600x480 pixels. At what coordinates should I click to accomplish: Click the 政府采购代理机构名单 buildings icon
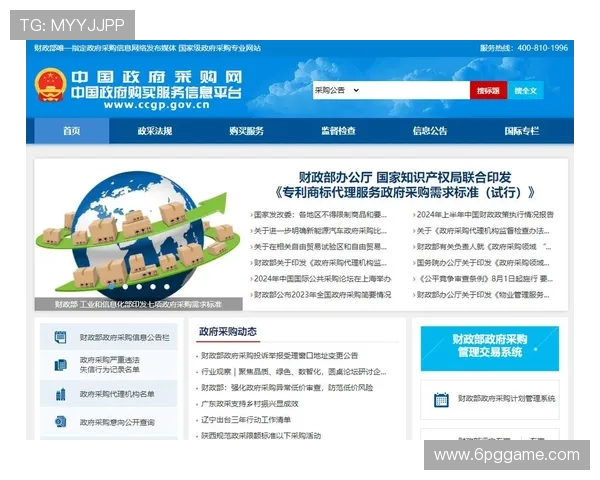coord(60,394)
